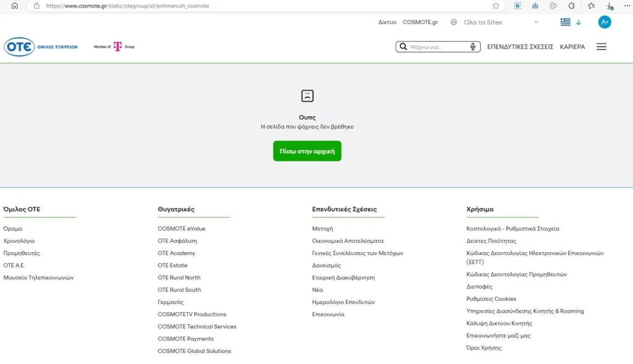The image size is (633, 364).
Task: Click the blue down arrow beside the flag
Action: [x=579, y=22]
